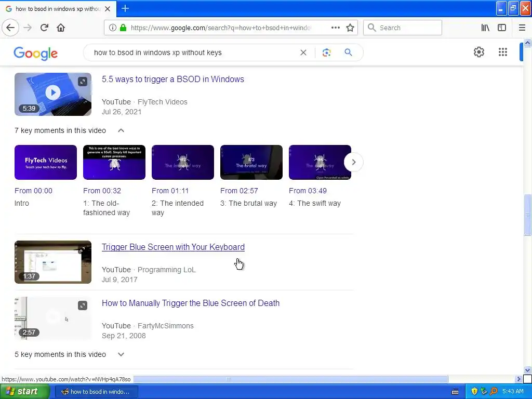Select 'how to bsod in windo...' taskbar button
This screenshot has width=532, height=399.
96,392
